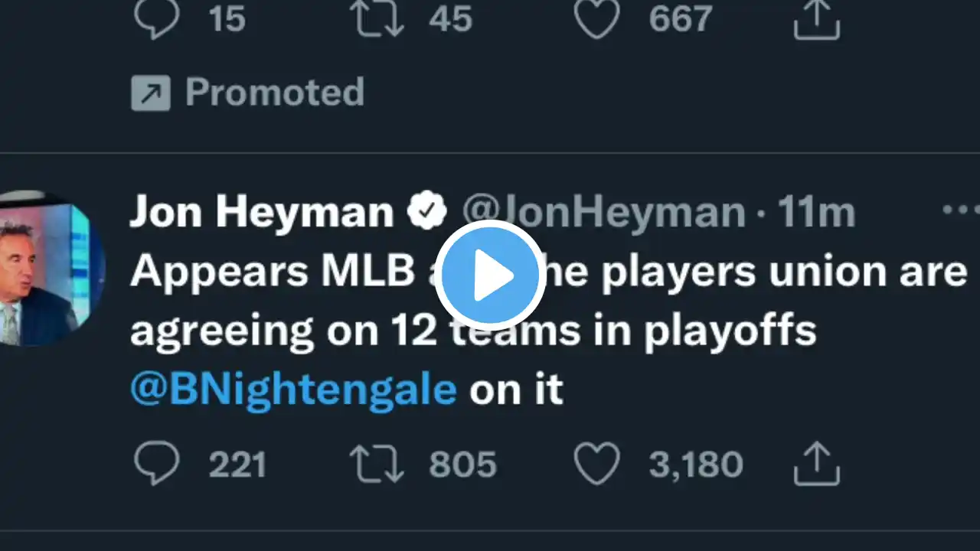Click the verified badge next to Jon Heyman
The height and width of the screenshot is (551, 980).
427,212
